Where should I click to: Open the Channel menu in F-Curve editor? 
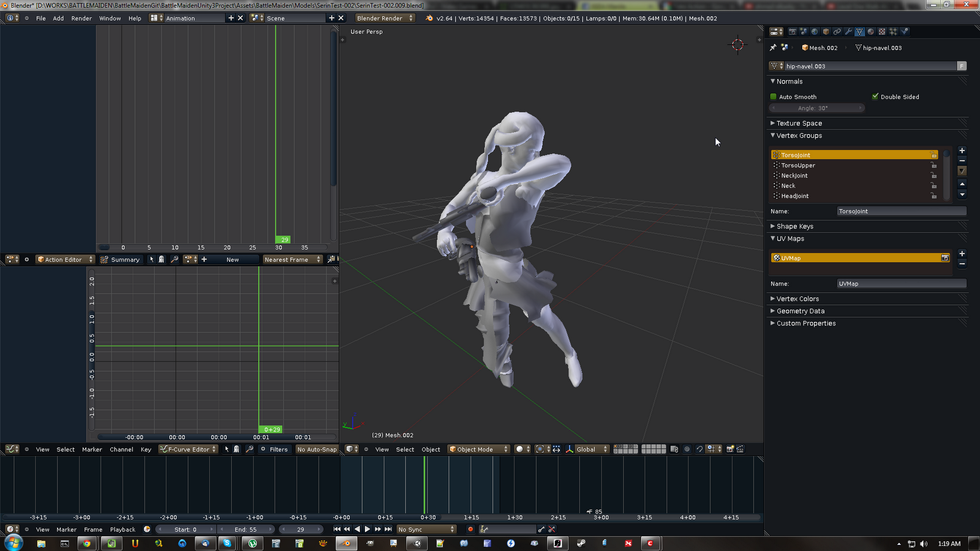121,449
